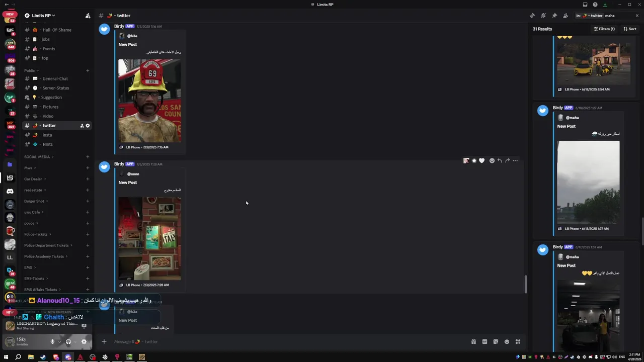Click the message input box for twitter
The image size is (644, 362).
pos(287,342)
